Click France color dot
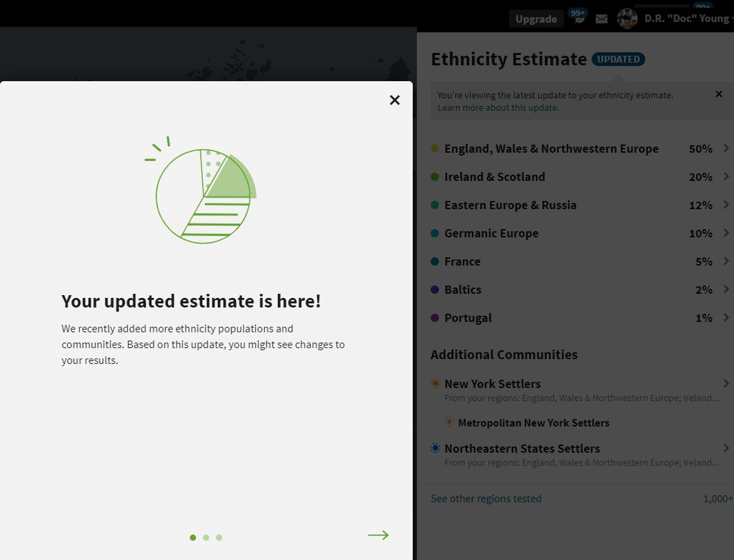The width and height of the screenshot is (734, 560). pyautogui.click(x=434, y=261)
